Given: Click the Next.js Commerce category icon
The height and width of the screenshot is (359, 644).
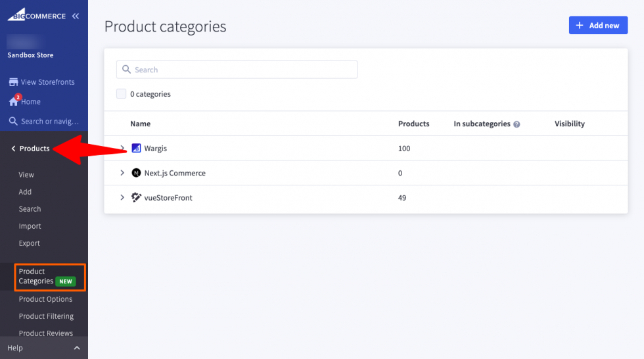Looking at the screenshot, I should click(x=136, y=173).
